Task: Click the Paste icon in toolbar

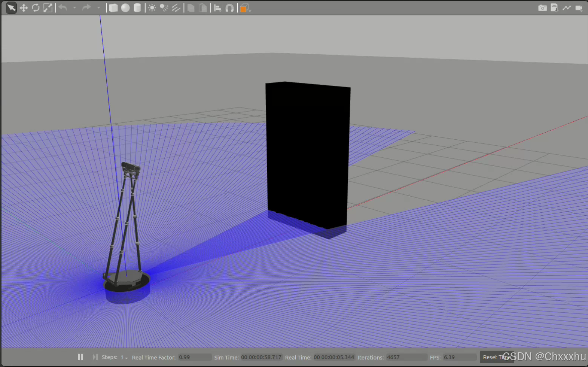Action: (203, 8)
